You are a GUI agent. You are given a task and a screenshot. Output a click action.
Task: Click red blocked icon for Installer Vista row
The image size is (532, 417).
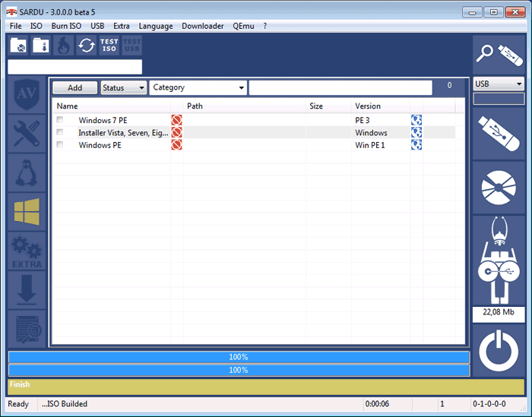click(176, 133)
